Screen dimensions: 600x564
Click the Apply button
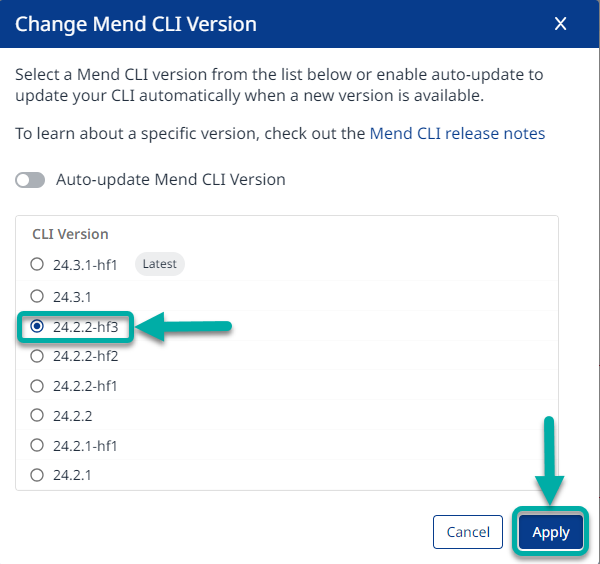tap(550, 532)
